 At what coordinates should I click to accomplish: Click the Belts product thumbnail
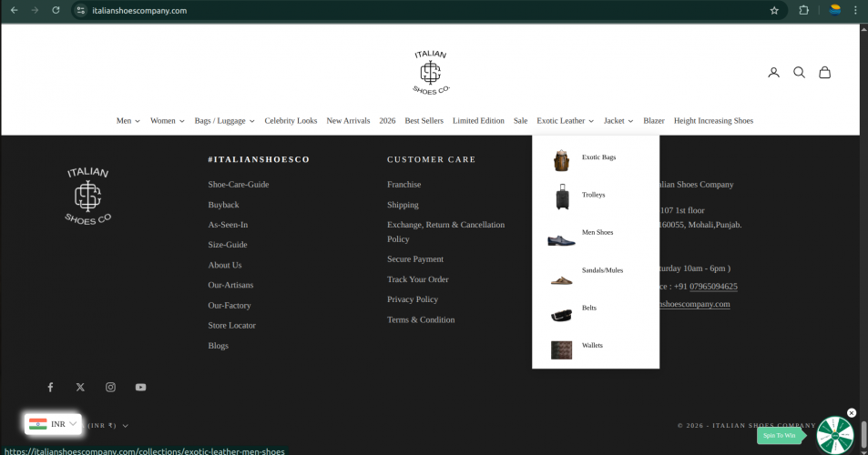(561, 315)
